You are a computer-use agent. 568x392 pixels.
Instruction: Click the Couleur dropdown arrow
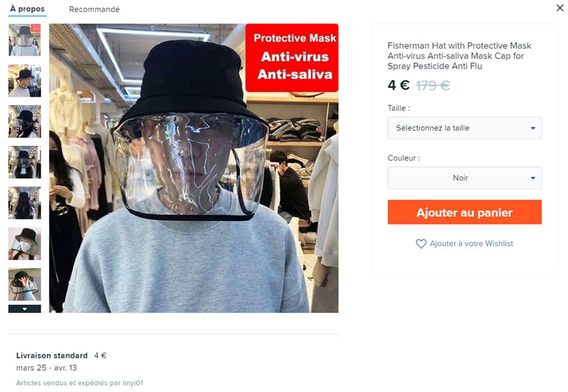point(533,178)
